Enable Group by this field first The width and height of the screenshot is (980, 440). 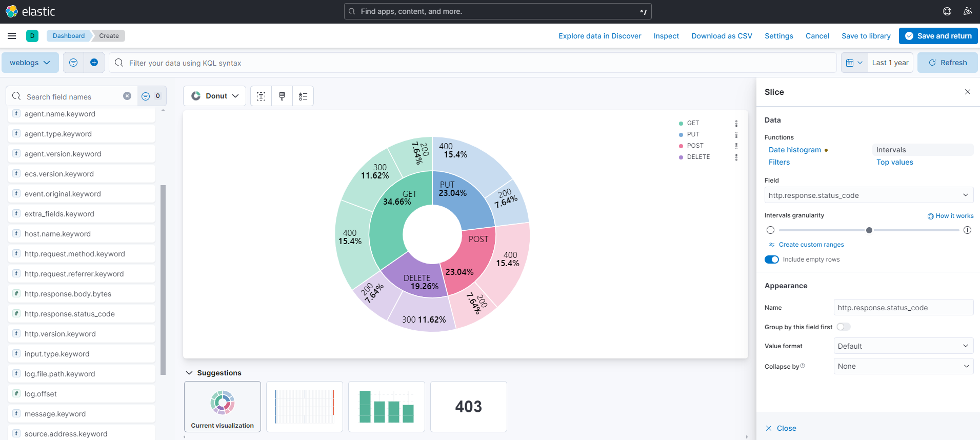pos(844,327)
